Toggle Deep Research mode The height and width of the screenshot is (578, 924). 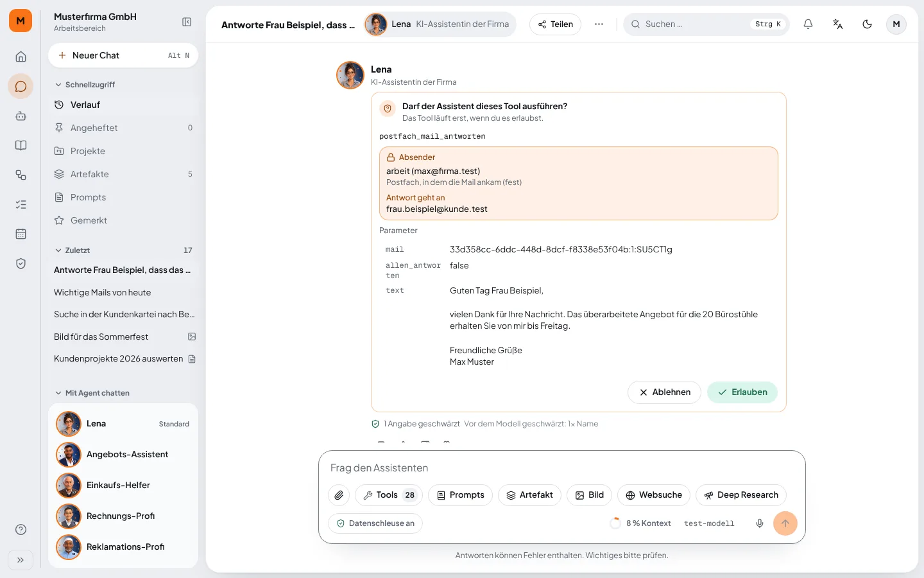tap(740, 495)
